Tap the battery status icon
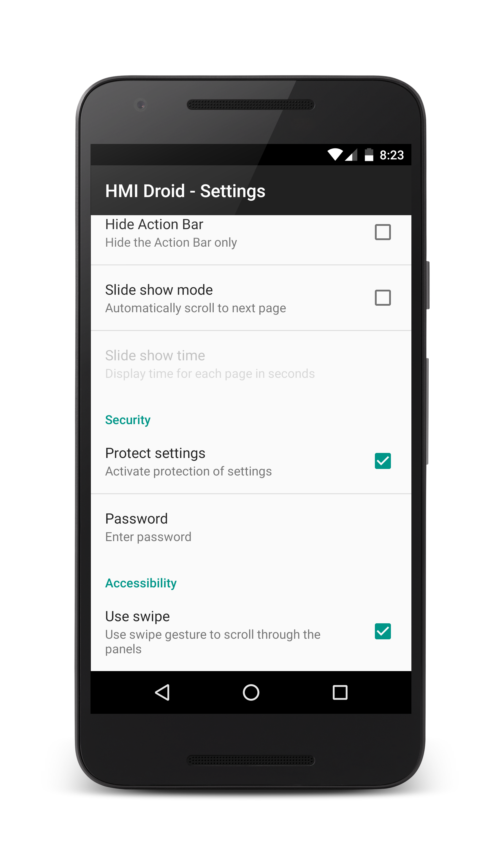The width and height of the screenshot is (504, 864). coord(369,155)
